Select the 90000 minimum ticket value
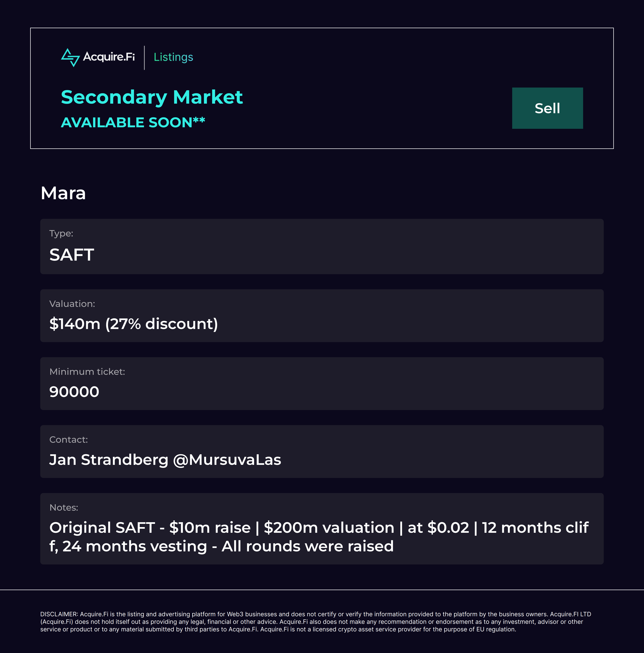This screenshot has height=653, width=644. click(x=74, y=392)
